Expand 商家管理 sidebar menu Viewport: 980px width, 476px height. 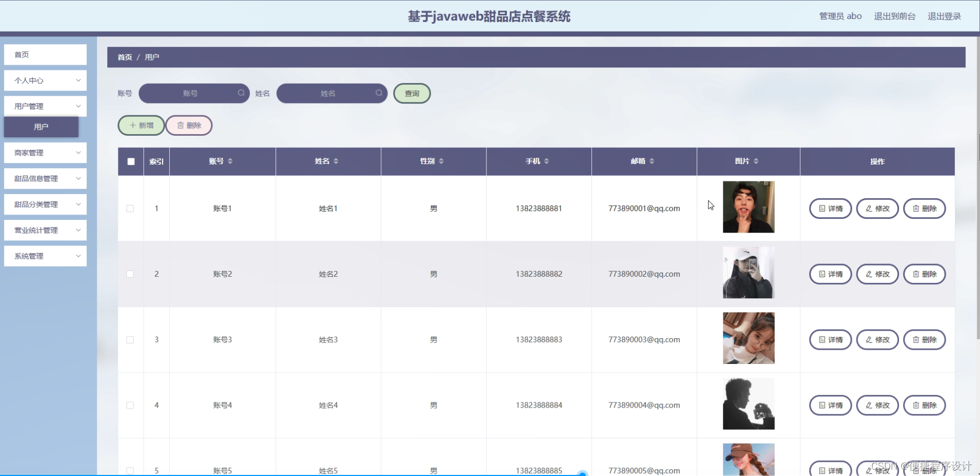click(45, 153)
